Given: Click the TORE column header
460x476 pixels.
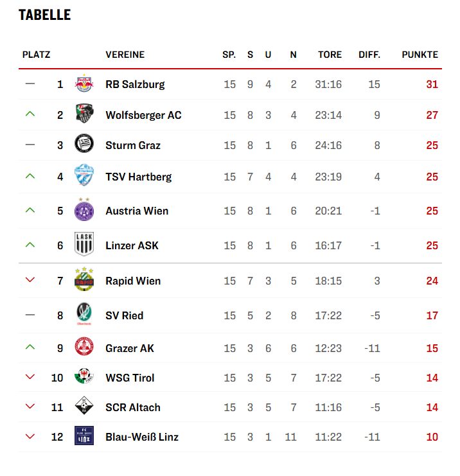Looking at the screenshot, I should tap(330, 55).
